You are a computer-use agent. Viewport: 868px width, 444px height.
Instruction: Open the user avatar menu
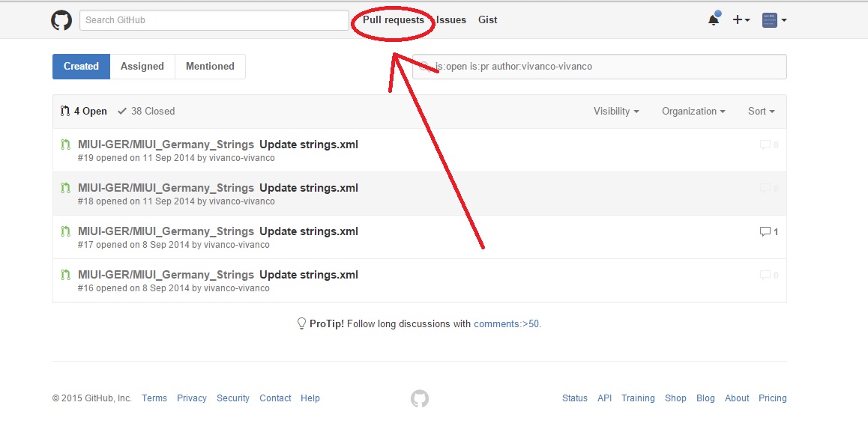click(774, 20)
